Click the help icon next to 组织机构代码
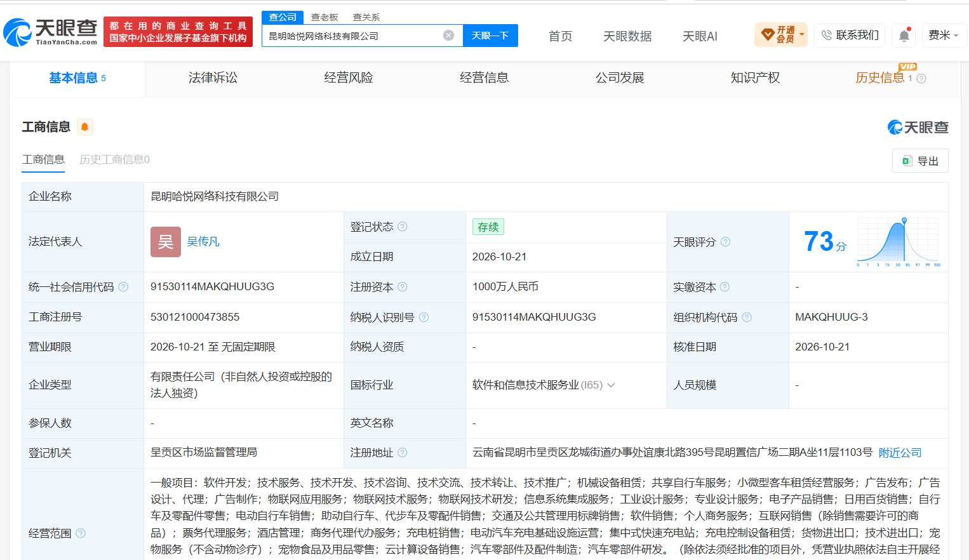 (x=747, y=317)
